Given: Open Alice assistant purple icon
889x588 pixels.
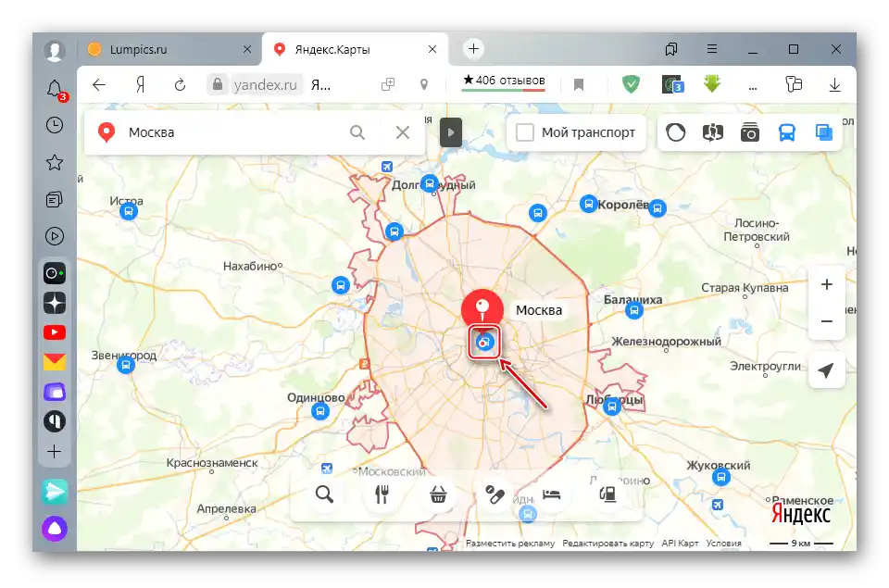Looking at the screenshot, I should (55, 529).
